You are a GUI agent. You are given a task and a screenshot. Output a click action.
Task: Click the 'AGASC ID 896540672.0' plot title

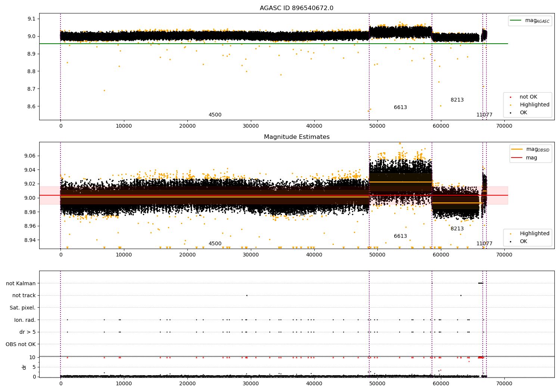pyautogui.click(x=296, y=8)
